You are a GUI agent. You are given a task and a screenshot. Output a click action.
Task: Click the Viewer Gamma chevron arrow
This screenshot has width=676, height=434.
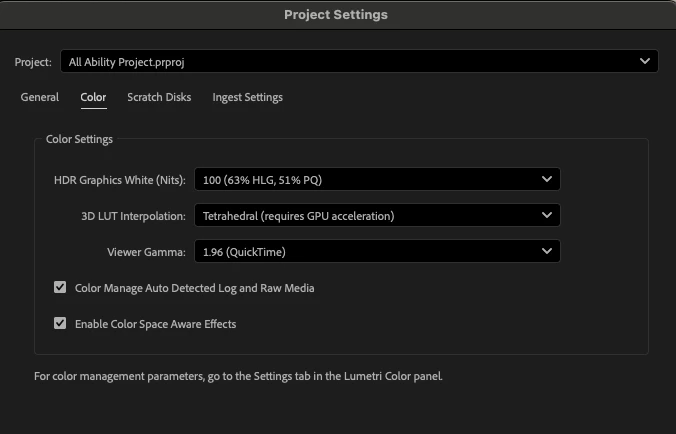pyautogui.click(x=546, y=251)
